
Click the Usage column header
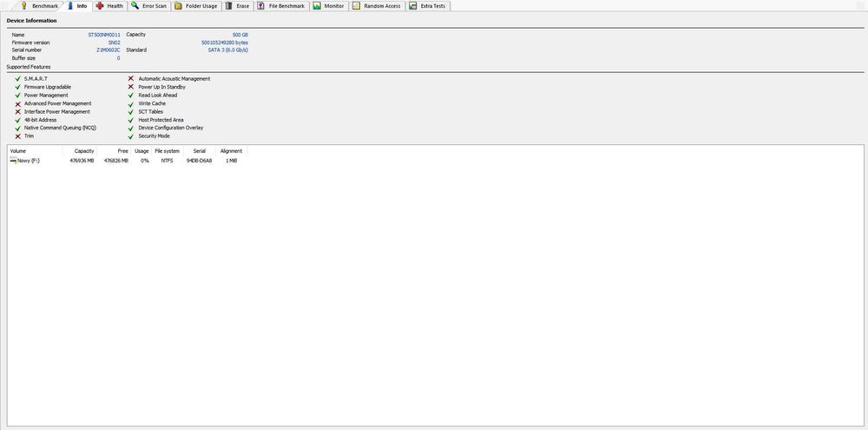pyautogui.click(x=141, y=151)
